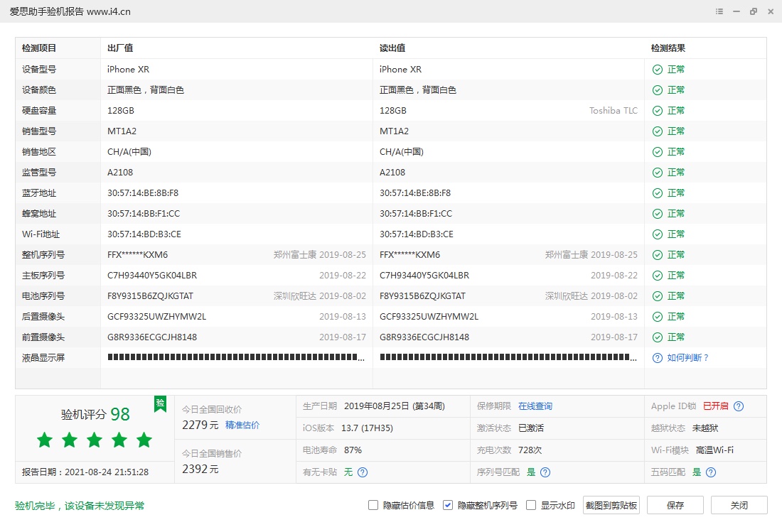
Task: Open 在线查询 warranty link
Action: click(x=535, y=406)
